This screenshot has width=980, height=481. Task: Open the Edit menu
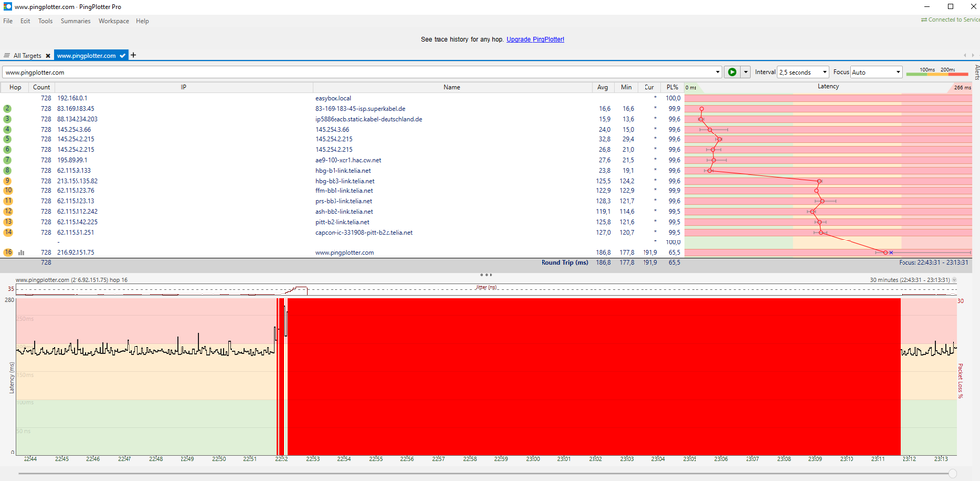(x=25, y=21)
